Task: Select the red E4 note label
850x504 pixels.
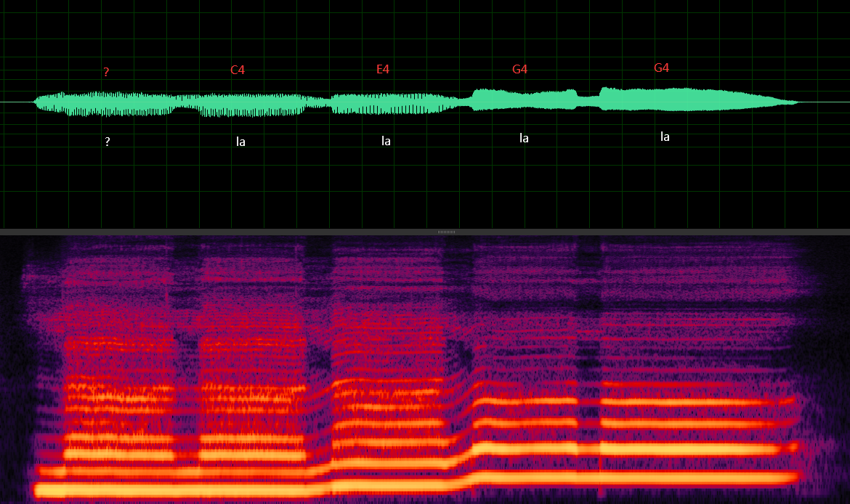Action: coord(383,70)
